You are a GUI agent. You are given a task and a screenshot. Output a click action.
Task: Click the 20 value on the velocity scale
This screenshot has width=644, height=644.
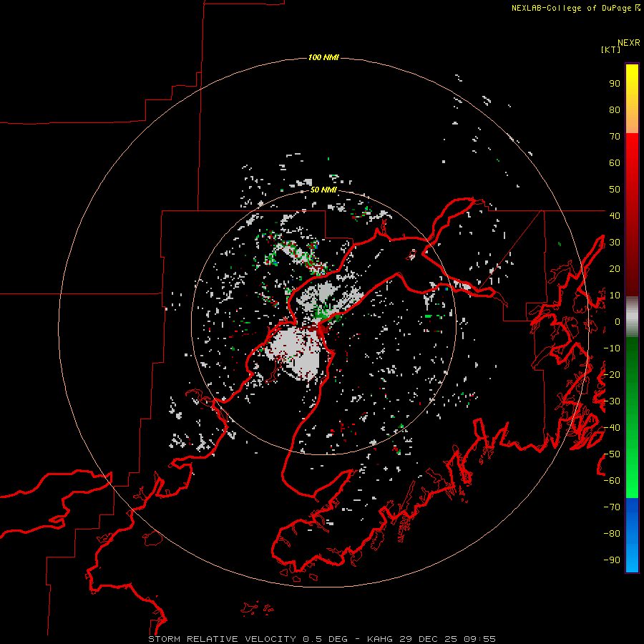coord(615,268)
